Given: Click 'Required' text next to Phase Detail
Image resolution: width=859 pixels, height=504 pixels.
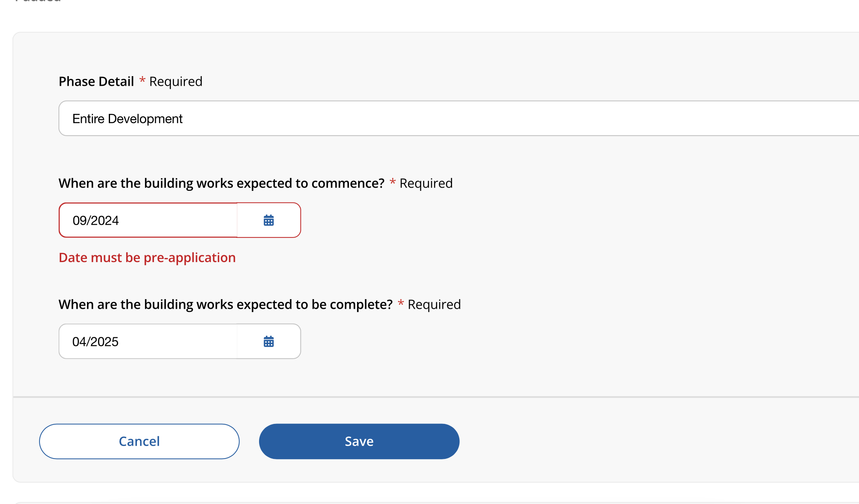Looking at the screenshot, I should click(176, 81).
